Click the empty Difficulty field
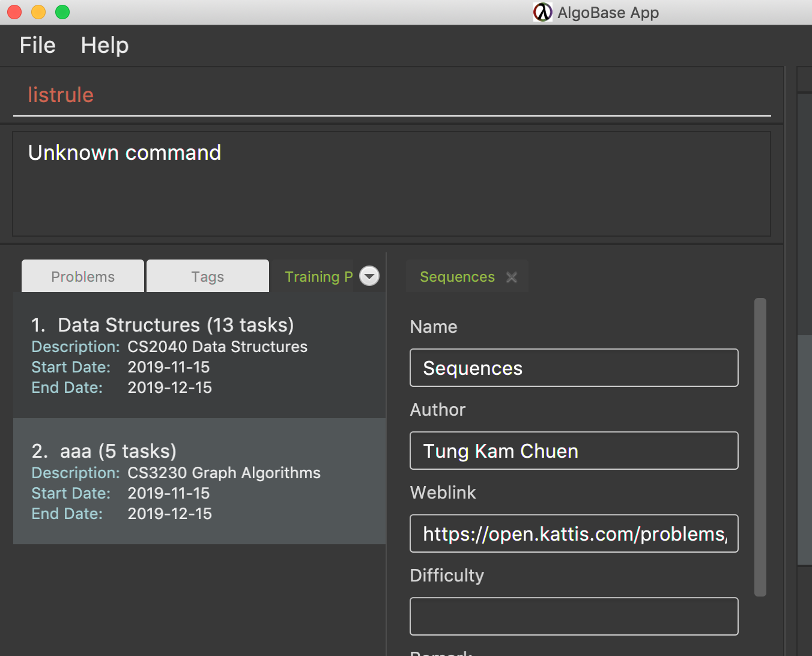Screen dimensions: 812x656 pyautogui.click(x=574, y=616)
